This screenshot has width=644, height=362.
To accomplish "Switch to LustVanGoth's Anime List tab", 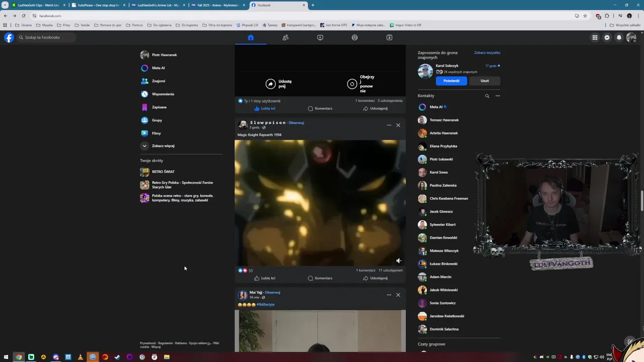I will pos(158,5).
